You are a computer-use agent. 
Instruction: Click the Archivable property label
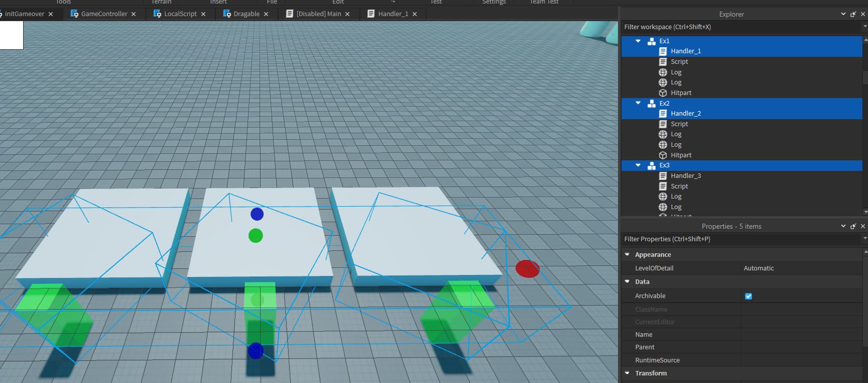click(x=650, y=296)
